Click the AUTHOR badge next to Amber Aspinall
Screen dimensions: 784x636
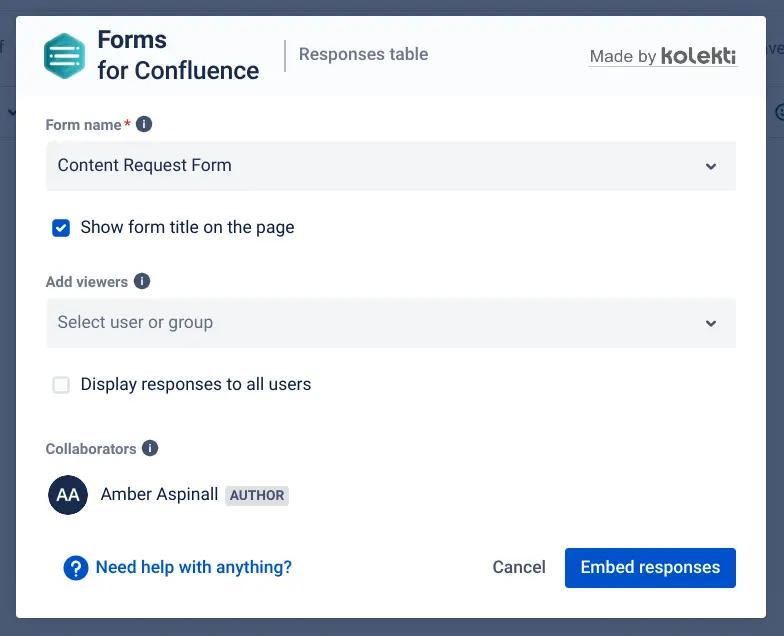[x=257, y=495]
